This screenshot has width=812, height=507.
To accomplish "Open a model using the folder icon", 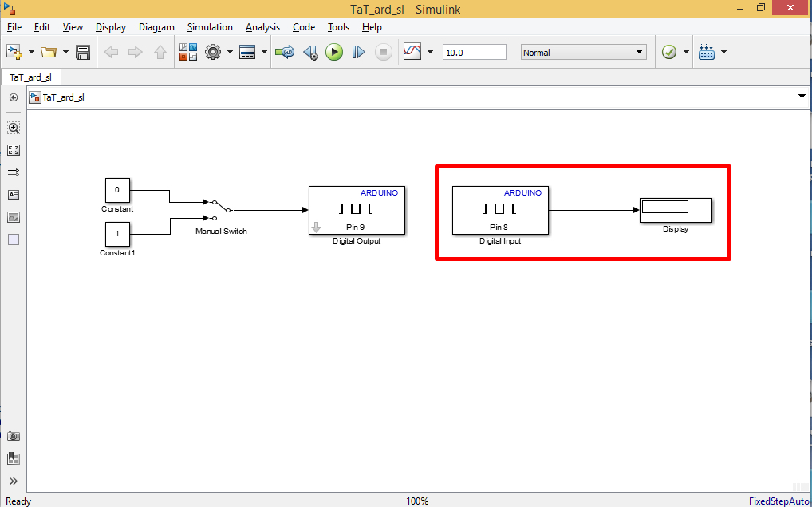I will coord(49,52).
